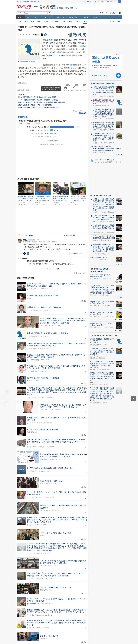Click the keyword search magnifier icon
138x644 pixels.
(x=49, y=13)
